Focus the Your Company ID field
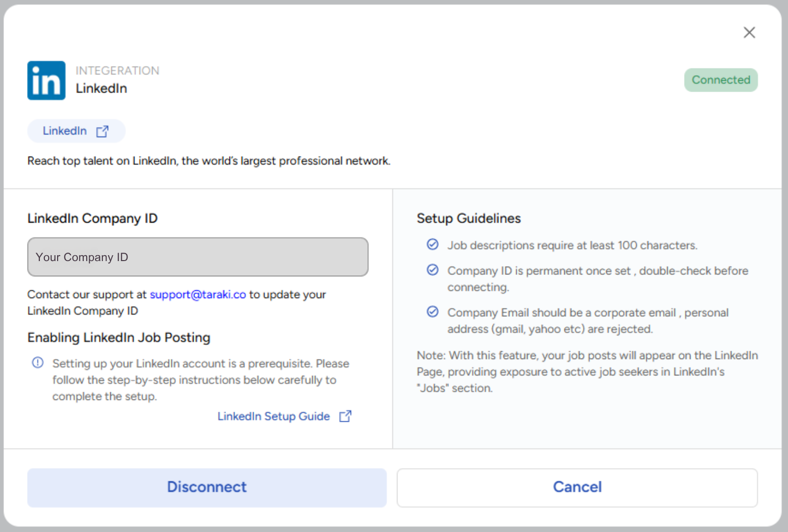Image resolution: width=788 pixels, height=532 pixels. (x=197, y=257)
